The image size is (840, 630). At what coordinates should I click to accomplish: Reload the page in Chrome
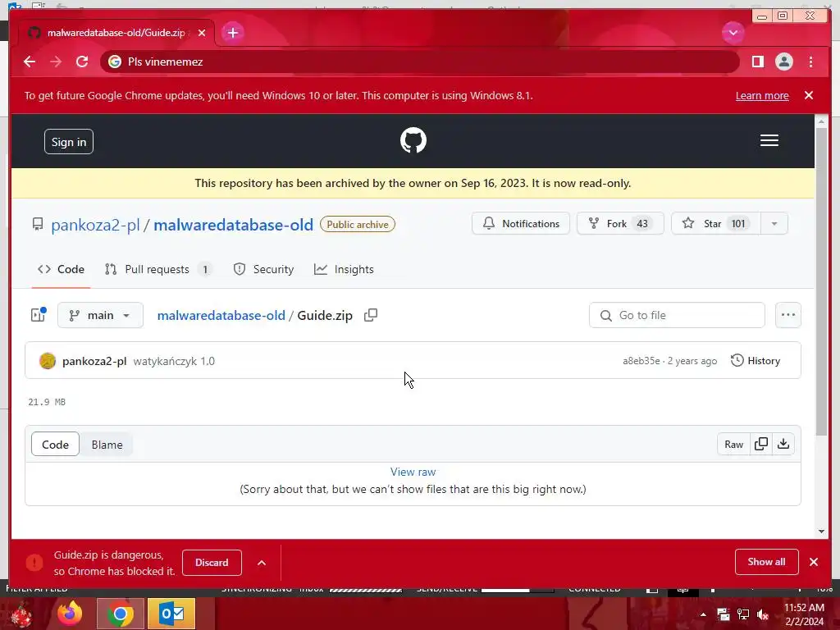pos(82,62)
